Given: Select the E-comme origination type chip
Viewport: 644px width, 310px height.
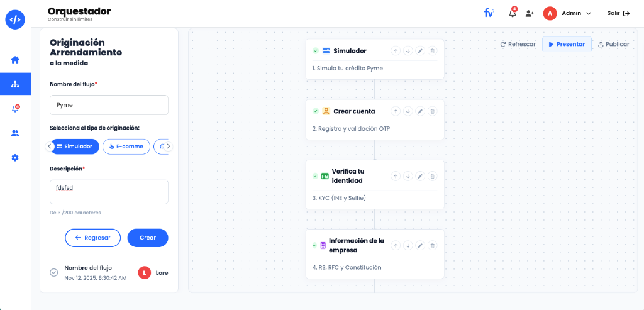Looking at the screenshot, I should [x=126, y=146].
